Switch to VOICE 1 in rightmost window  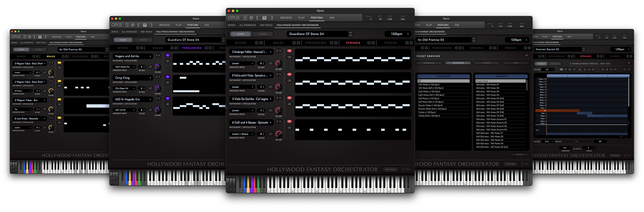point(541,64)
